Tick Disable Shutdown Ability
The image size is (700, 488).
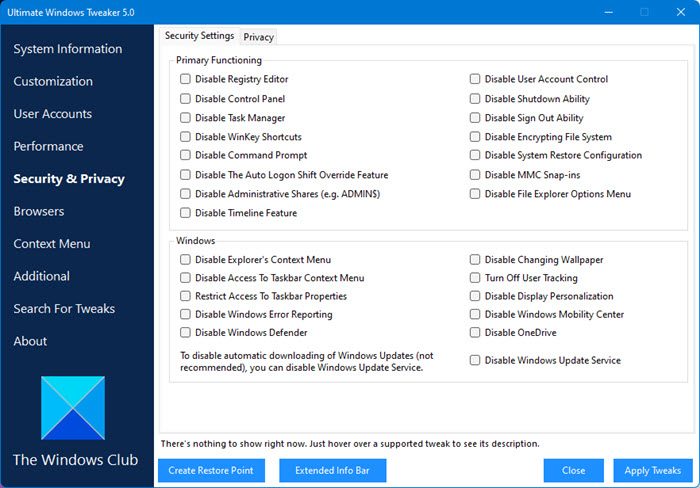click(x=475, y=99)
